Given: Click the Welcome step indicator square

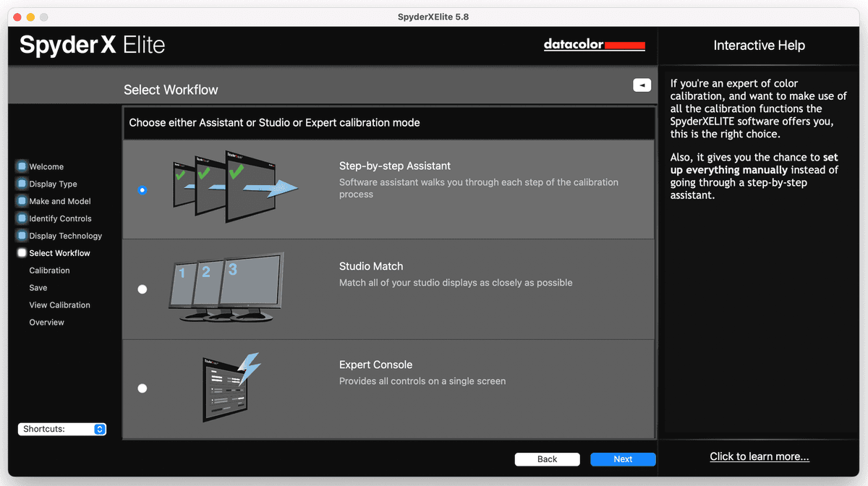Looking at the screenshot, I should pos(22,166).
